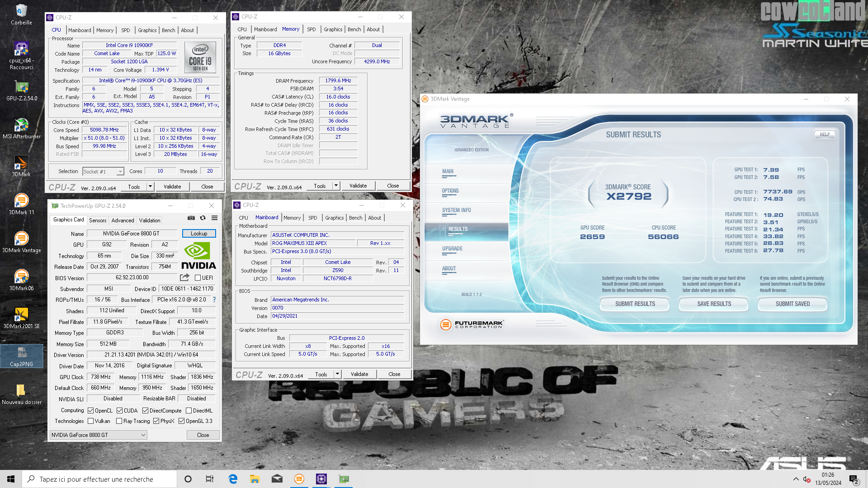This screenshot has height=488, width=868.
Task: Click SAVE RESULTS button in 3DMark Vantage
Action: (714, 304)
